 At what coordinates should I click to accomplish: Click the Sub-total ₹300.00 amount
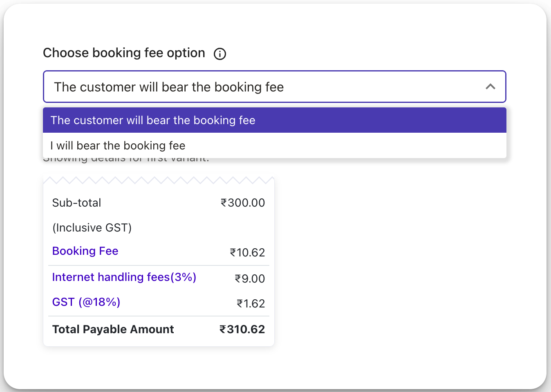pos(243,203)
